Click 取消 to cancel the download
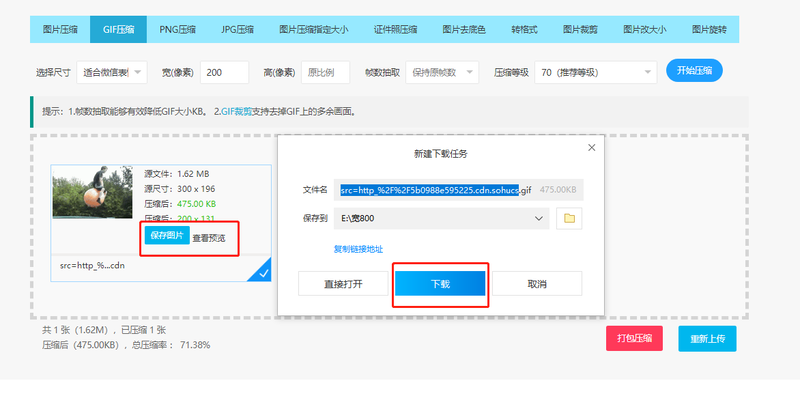The height and width of the screenshot is (409, 800). pos(537,284)
